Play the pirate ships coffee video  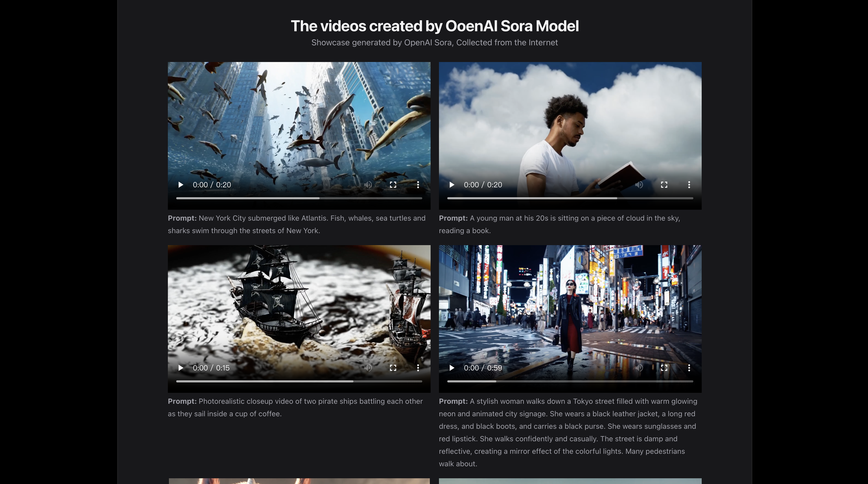pos(181,368)
